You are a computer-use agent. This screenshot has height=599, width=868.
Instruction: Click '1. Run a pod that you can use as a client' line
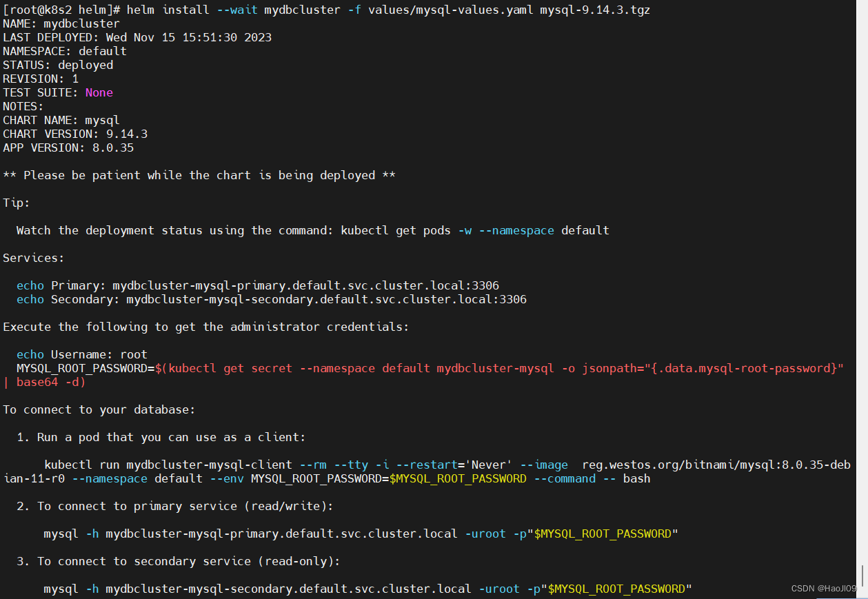tap(161, 437)
